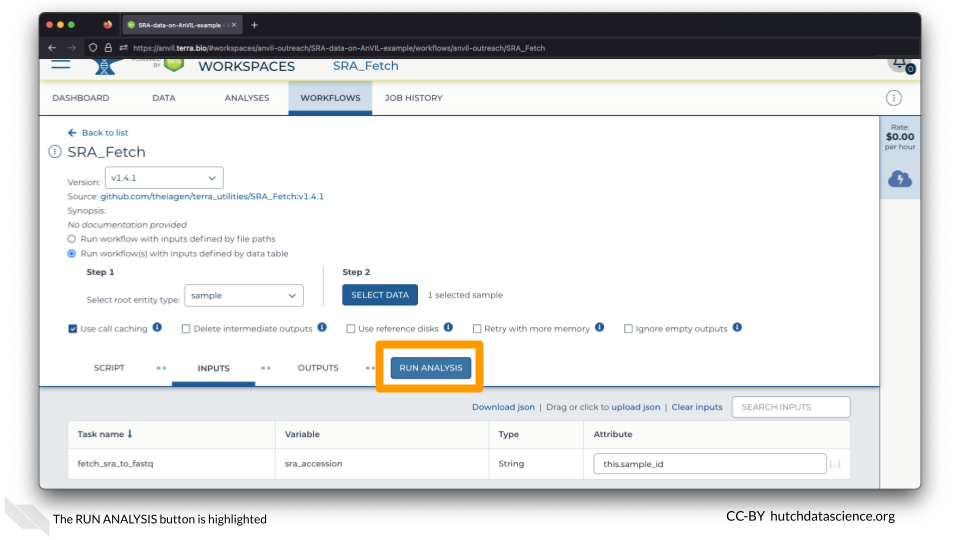Viewport: 960px width, 540px height.
Task: Click the this.sample_id attribute field
Action: point(710,464)
